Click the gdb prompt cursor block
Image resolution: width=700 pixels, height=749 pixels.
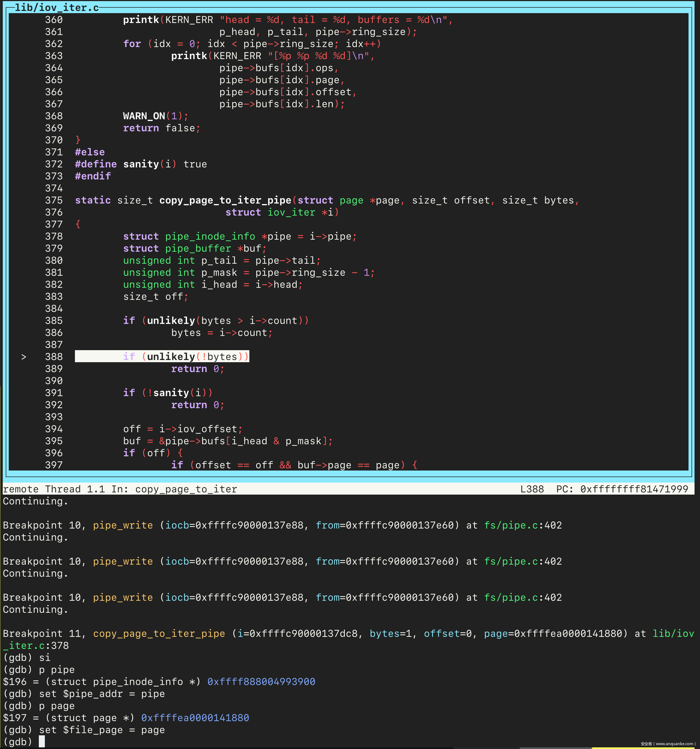coord(42,741)
